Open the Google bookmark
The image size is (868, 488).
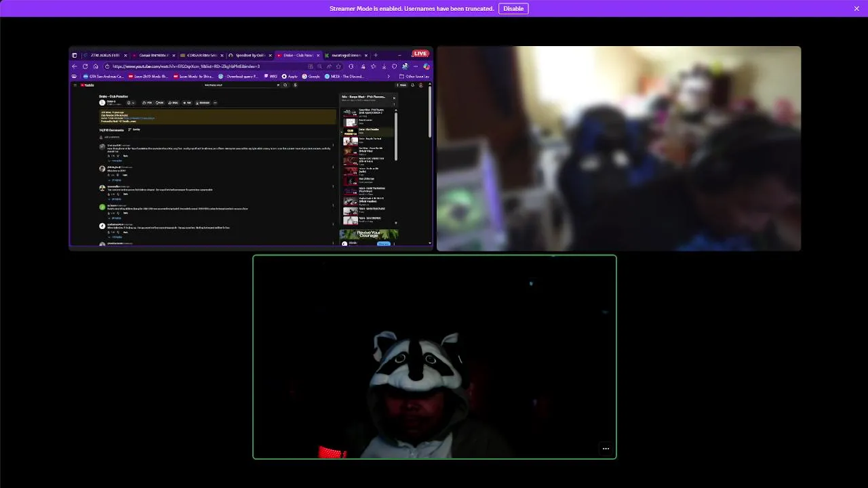pyautogui.click(x=311, y=76)
